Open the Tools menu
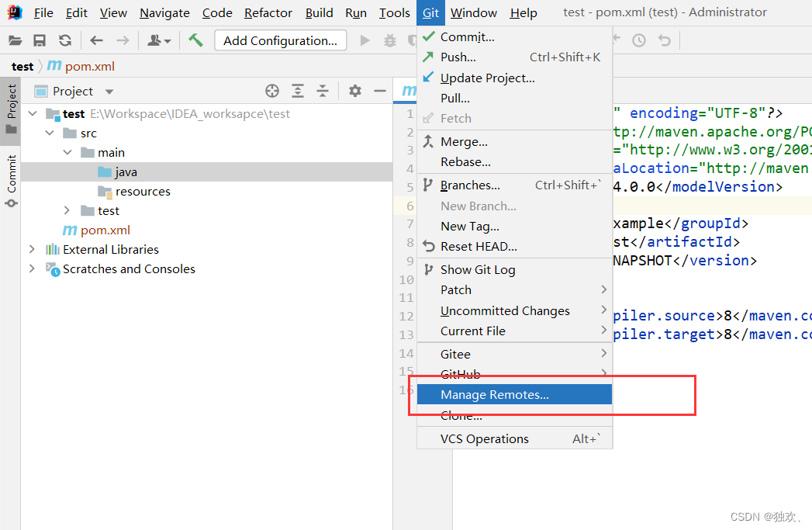Viewport: 812px width, 530px height. (394, 12)
